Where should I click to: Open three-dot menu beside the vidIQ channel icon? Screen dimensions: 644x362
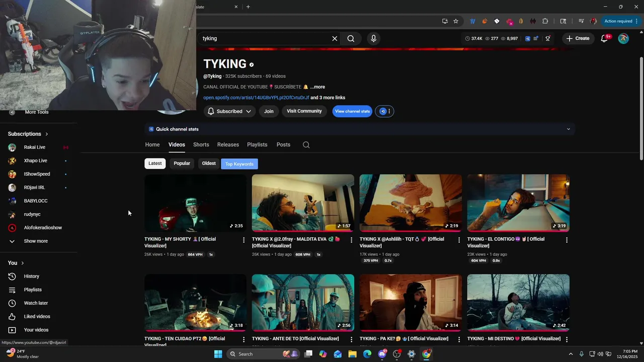click(389, 111)
